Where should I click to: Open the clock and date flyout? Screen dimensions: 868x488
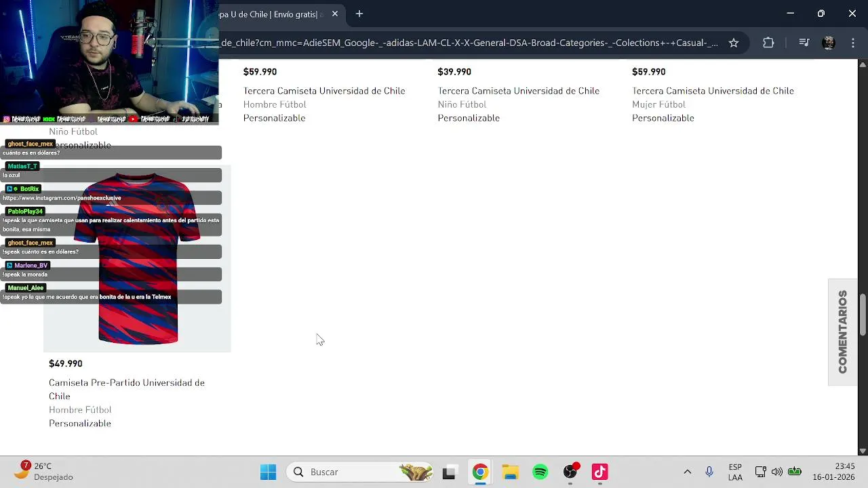[x=833, y=472]
